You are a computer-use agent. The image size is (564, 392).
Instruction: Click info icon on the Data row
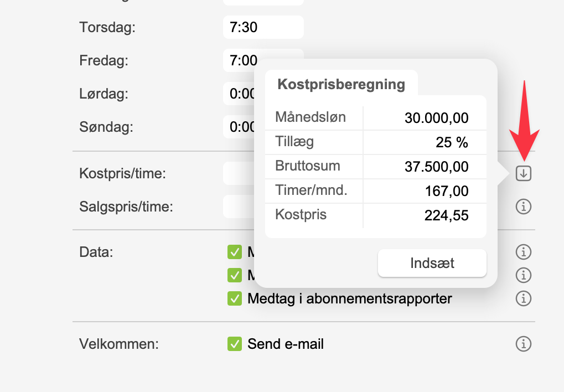(523, 252)
